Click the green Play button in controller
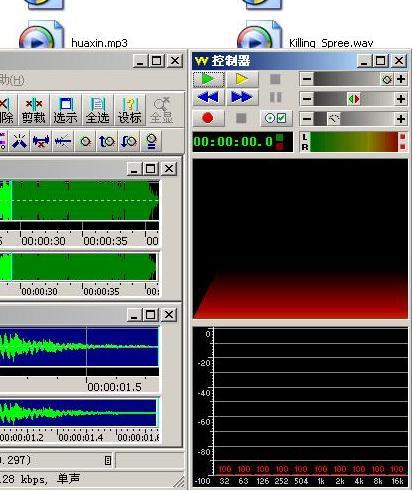This screenshot has height=491, width=413. point(208,79)
